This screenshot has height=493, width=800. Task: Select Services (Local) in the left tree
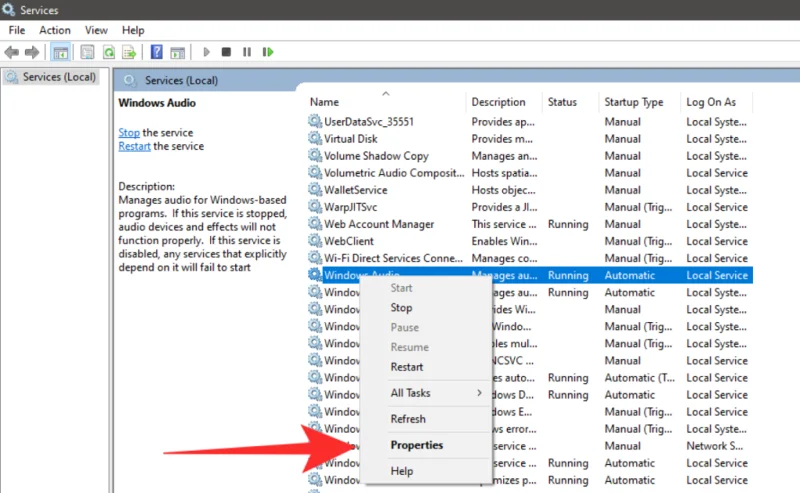pyautogui.click(x=58, y=77)
